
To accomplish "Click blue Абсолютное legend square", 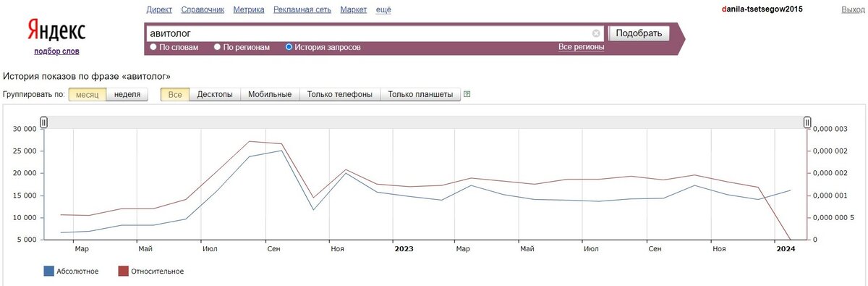I will tap(49, 272).
